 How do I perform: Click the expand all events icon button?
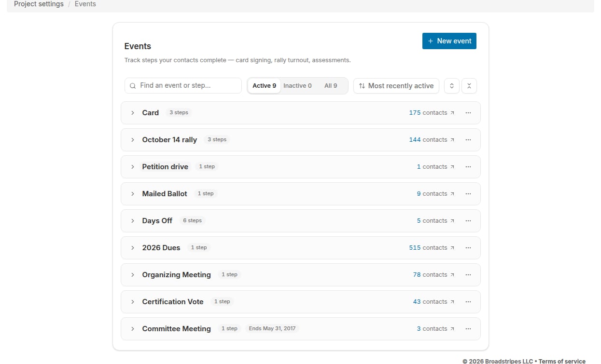[x=452, y=86]
